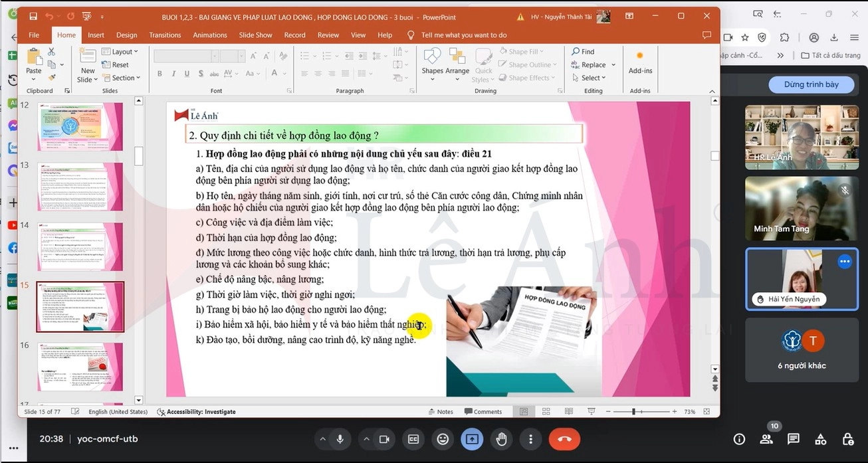Switch to Slide Sorter view
This screenshot has width=868, height=463.
(546, 412)
